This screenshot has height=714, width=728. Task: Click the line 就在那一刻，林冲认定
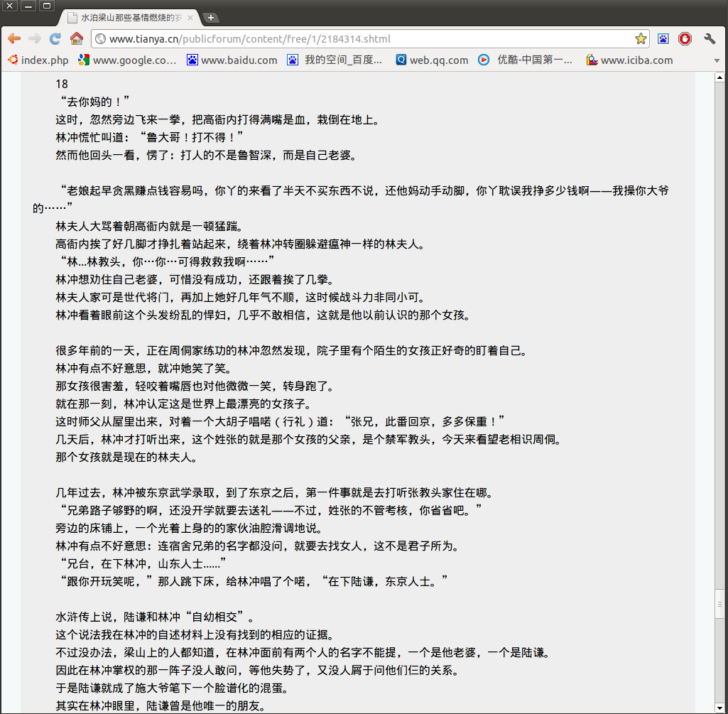(183, 404)
